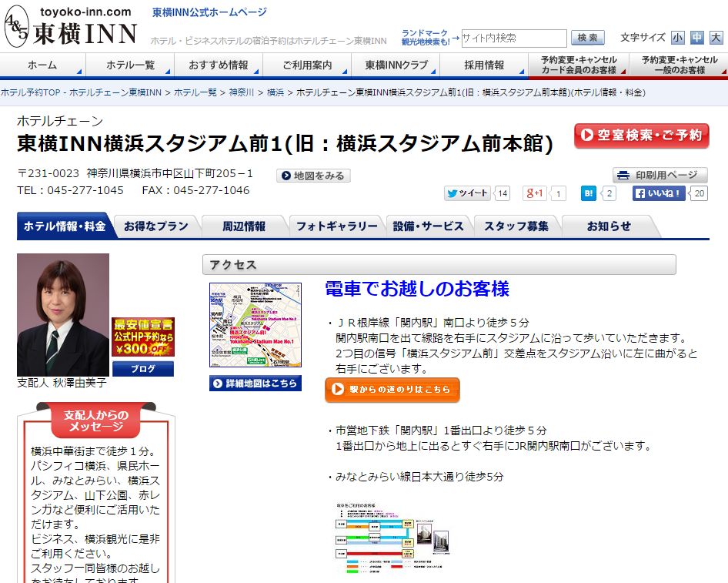
Task: Click the 検索 search button
Action: pos(587,38)
